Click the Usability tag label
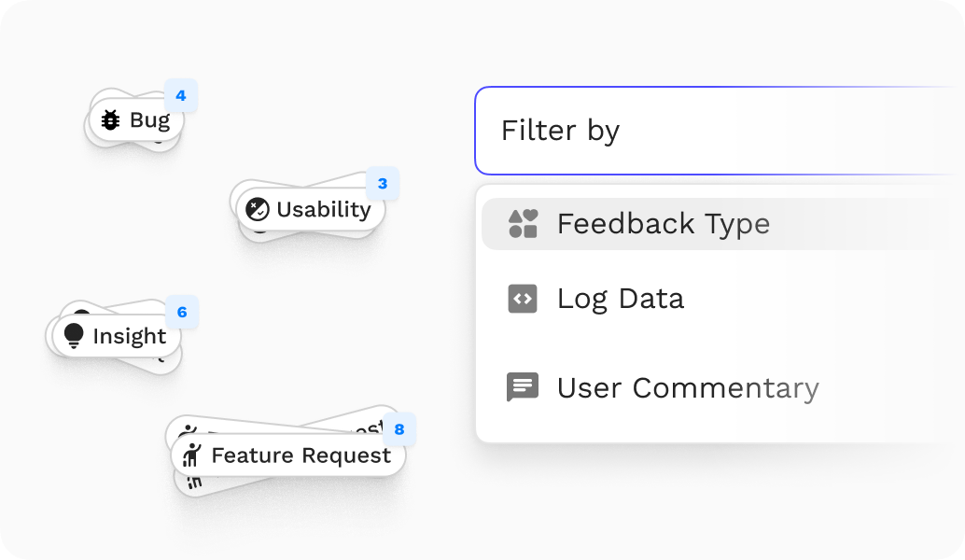 (324, 209)
